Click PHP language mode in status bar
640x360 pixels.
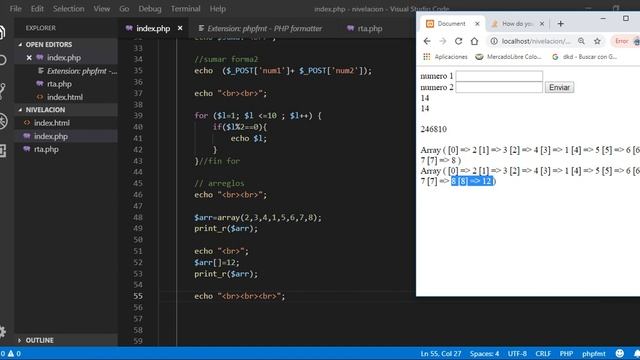point(566,353)
